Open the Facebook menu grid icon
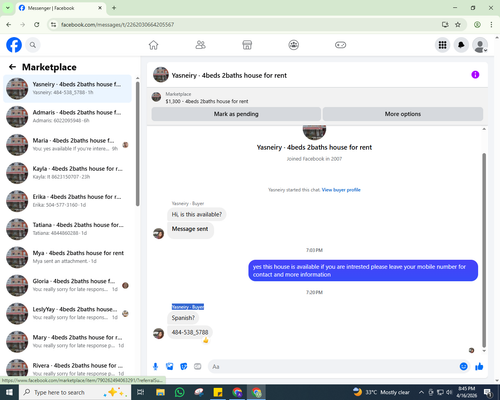The height and width of the screenshot is (400, 500). (x=442, y=45)
